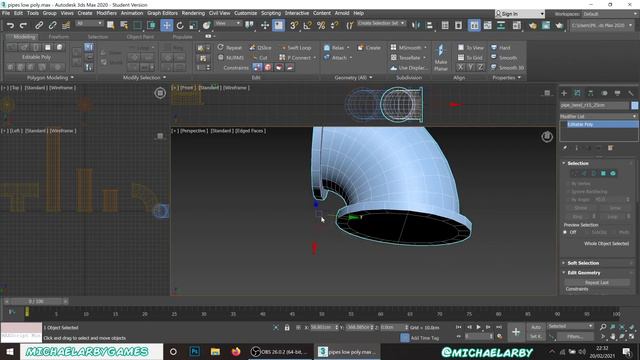Click the object color swatch beside name
This screenshot has width=640, height=360.
pyautogui.click(x=635, y=105)
